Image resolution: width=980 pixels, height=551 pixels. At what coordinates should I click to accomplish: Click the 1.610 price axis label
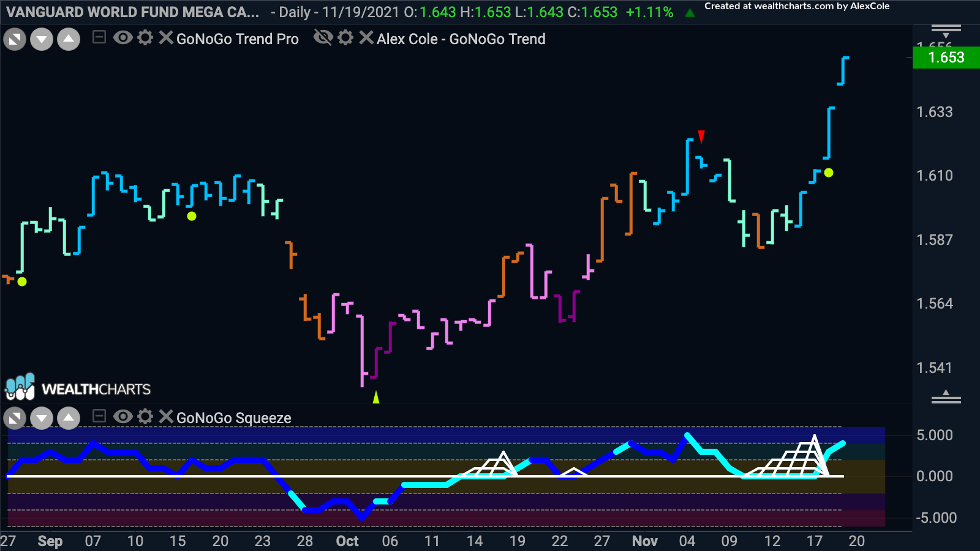(935, 176)
